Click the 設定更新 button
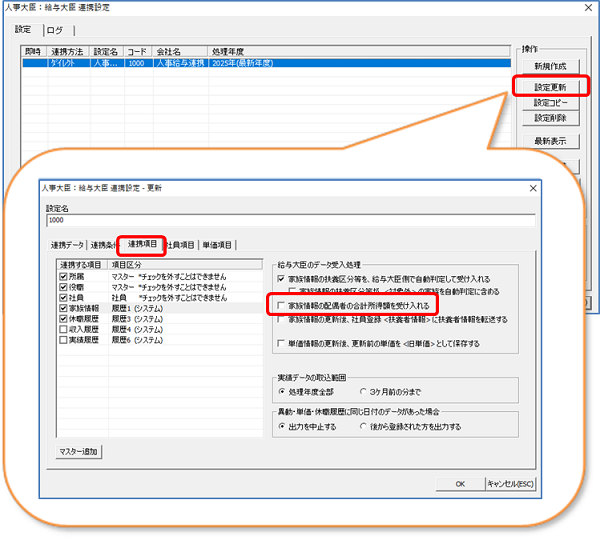600x540 pixels. [549, 85]
